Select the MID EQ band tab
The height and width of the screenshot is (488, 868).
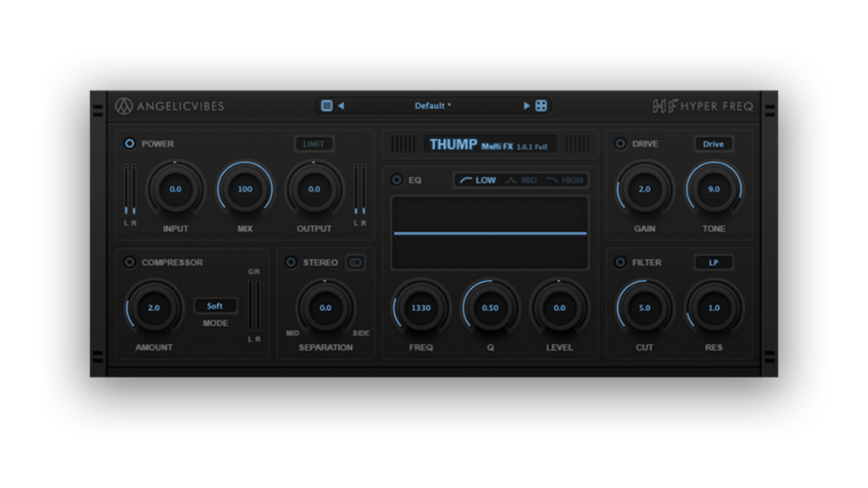[521, 180]
